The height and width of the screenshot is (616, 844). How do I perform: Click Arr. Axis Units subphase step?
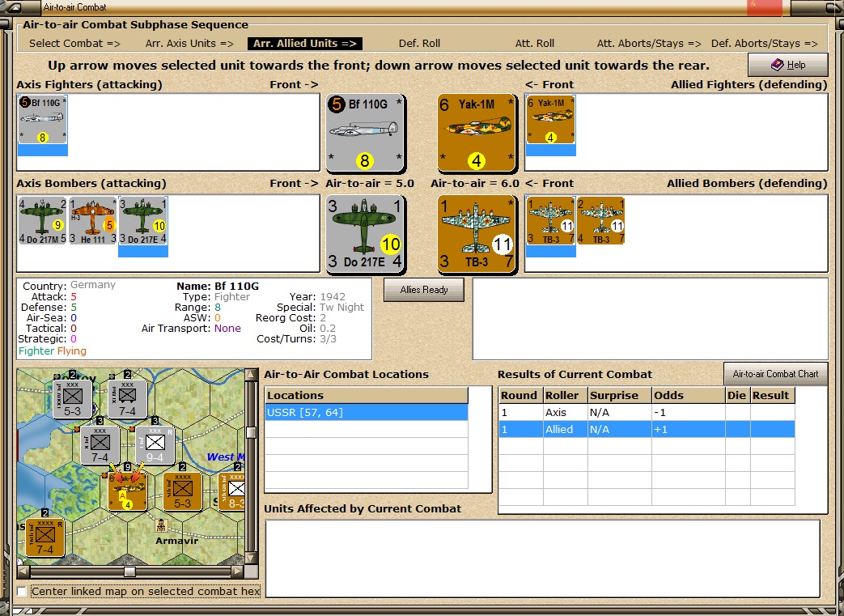point(189,44)
